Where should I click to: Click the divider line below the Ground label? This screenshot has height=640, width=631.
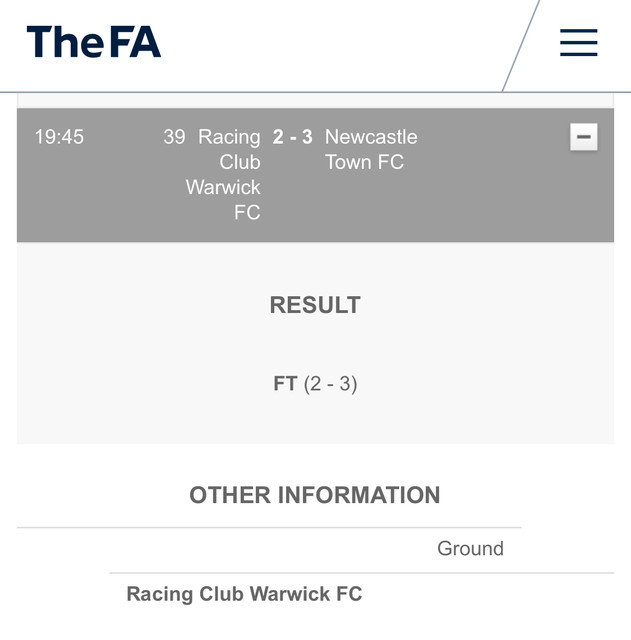click(360, 573)
